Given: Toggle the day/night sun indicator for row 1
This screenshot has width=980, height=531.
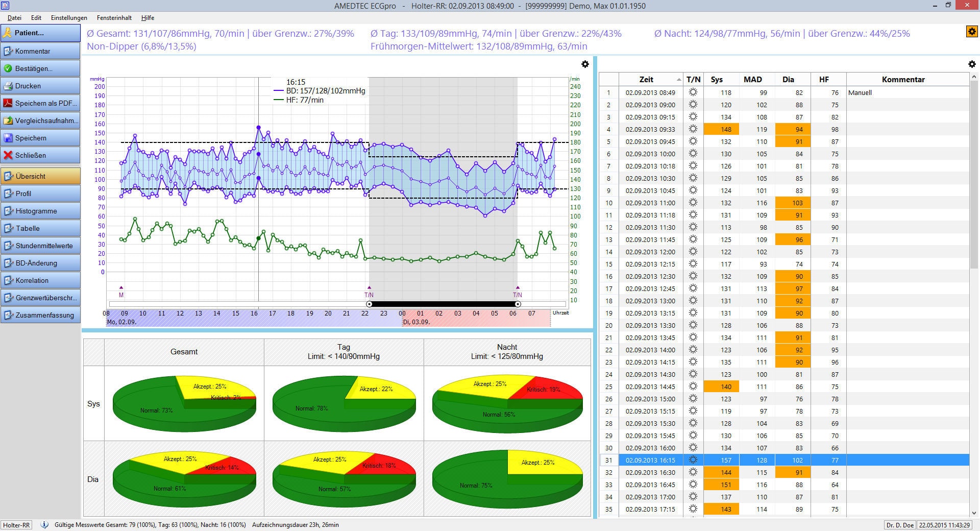Looking at the screenshot, I should tap(693, 92).
